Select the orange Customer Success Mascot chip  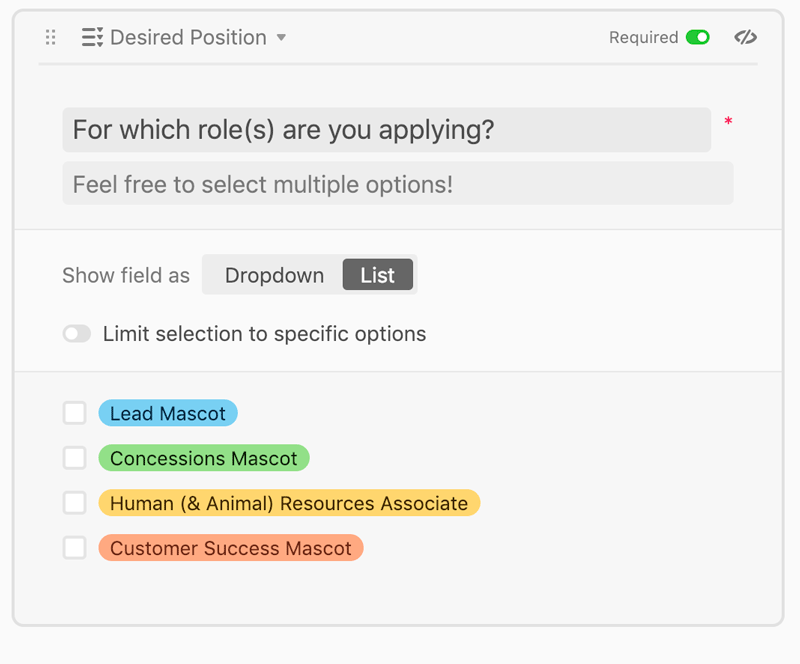coord(231,547)
